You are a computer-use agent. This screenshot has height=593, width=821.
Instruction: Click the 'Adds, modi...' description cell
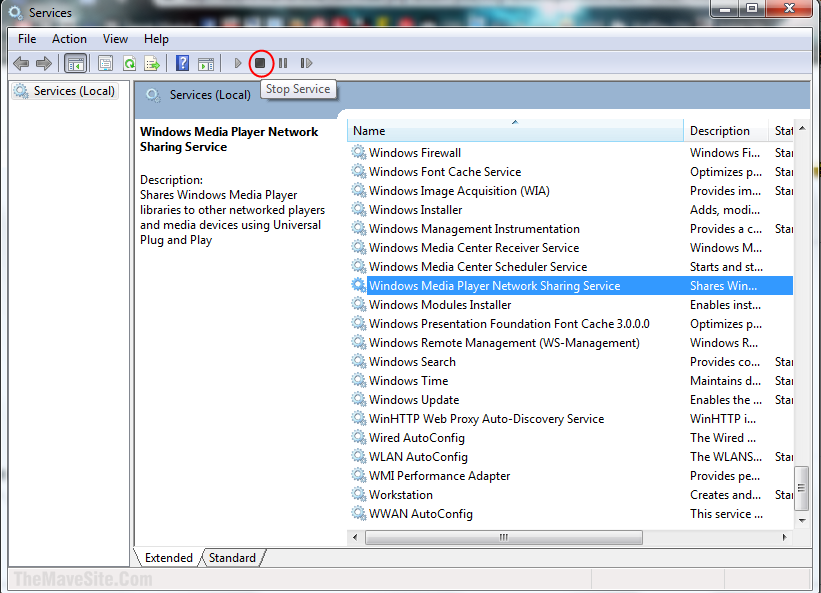(725, 209)
